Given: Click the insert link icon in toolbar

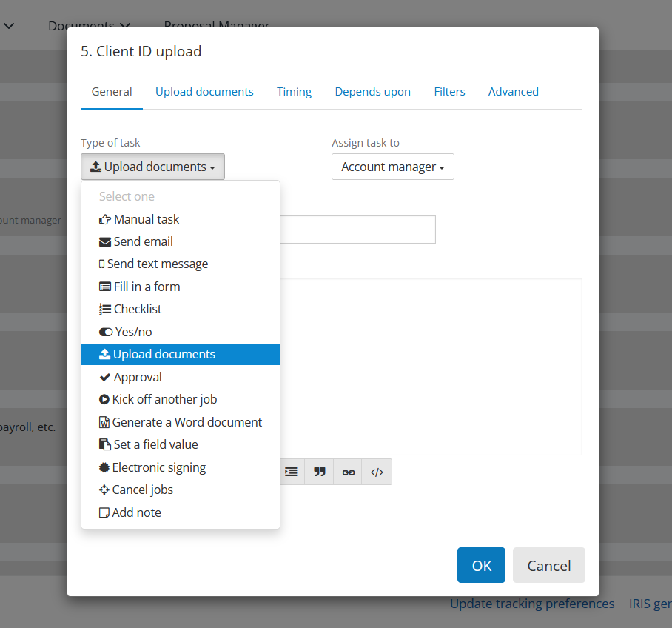Looking at the screenshot, I should (x=348, y=472).
